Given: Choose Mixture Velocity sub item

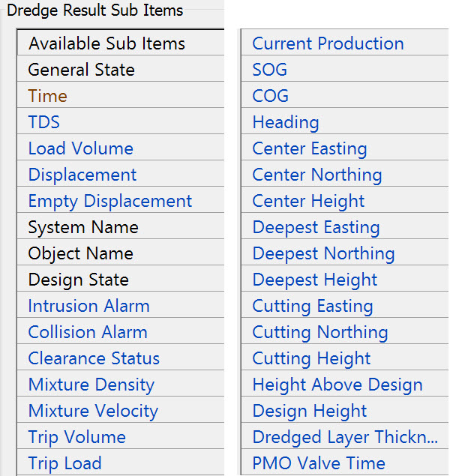Looking at the screenshot, I should tap(93, 411).
